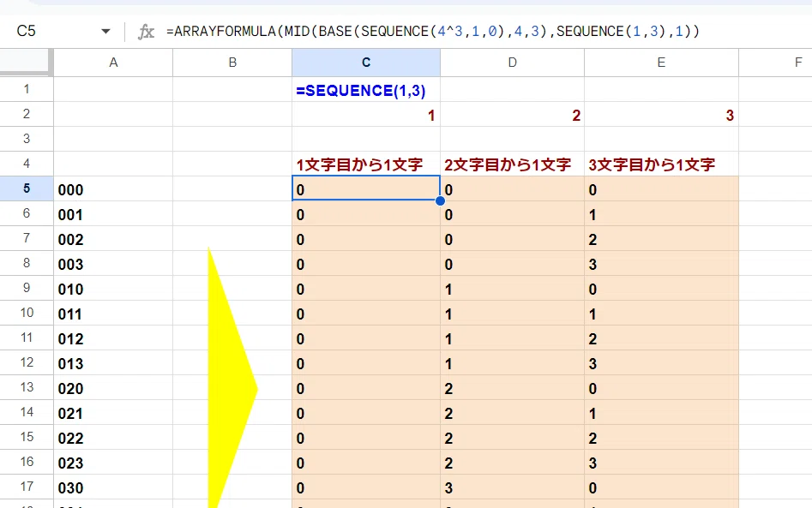This screenshot has height=508, width=812.
Task: Select column A header
Action: click(113, 63)
